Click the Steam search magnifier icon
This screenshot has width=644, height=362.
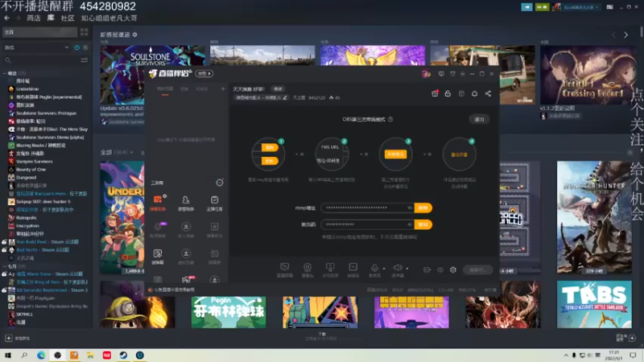click(8, 60)
